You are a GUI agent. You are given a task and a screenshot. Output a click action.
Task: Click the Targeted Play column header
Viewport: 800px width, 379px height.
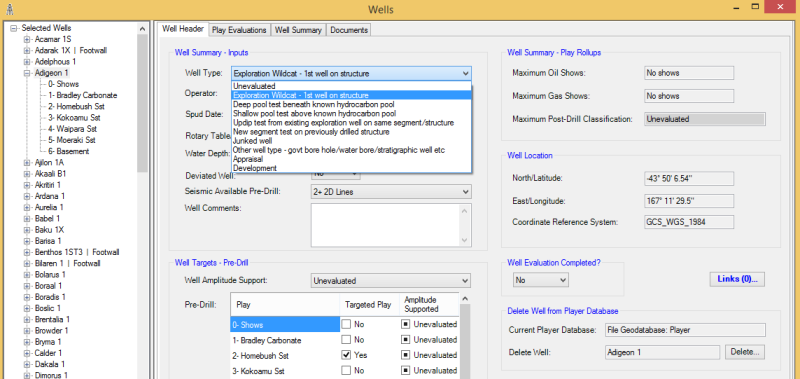(368, 305)
